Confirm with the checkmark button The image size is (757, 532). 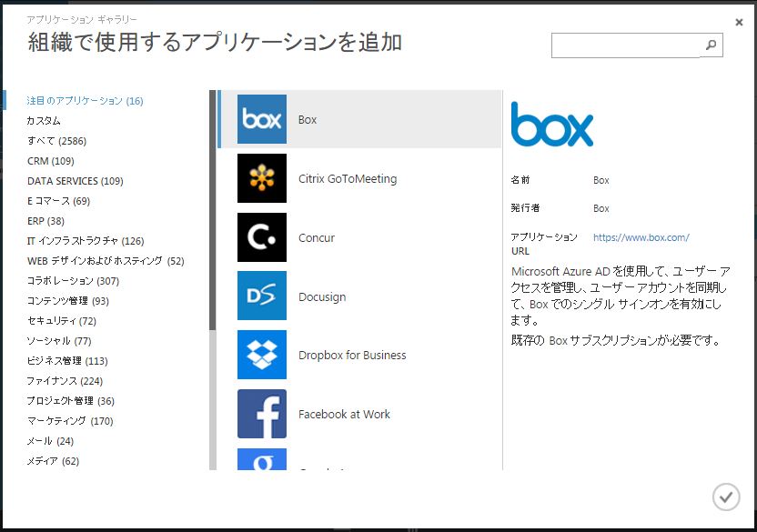point(726,497)
